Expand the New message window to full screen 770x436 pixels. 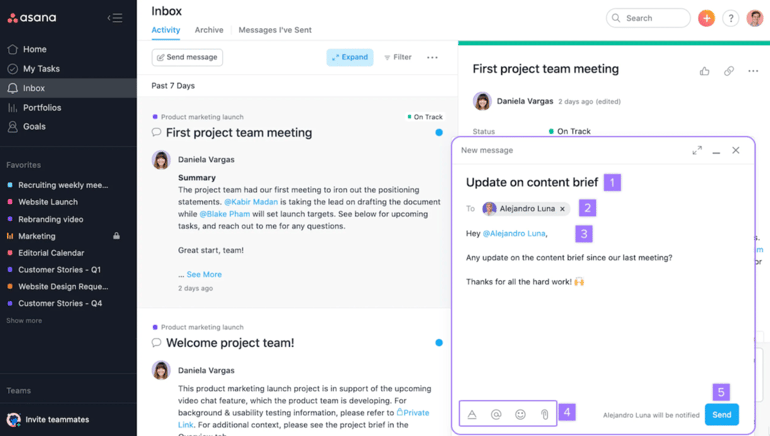click(x=697, y=150)
